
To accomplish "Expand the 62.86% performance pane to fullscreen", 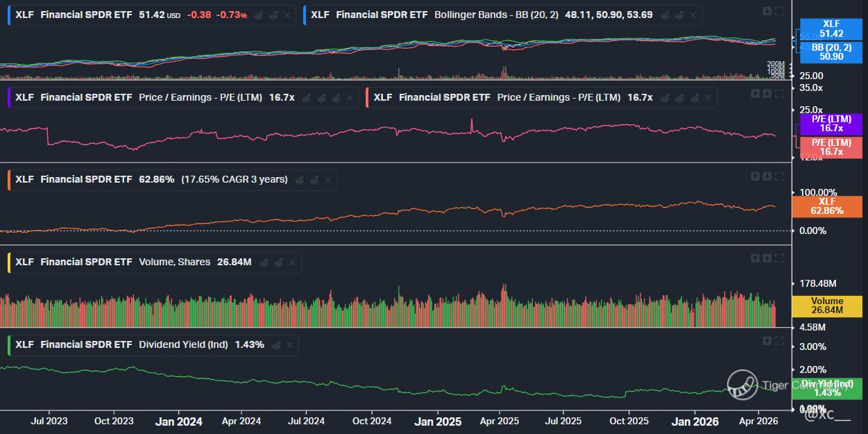I will [x=780, y=176].
